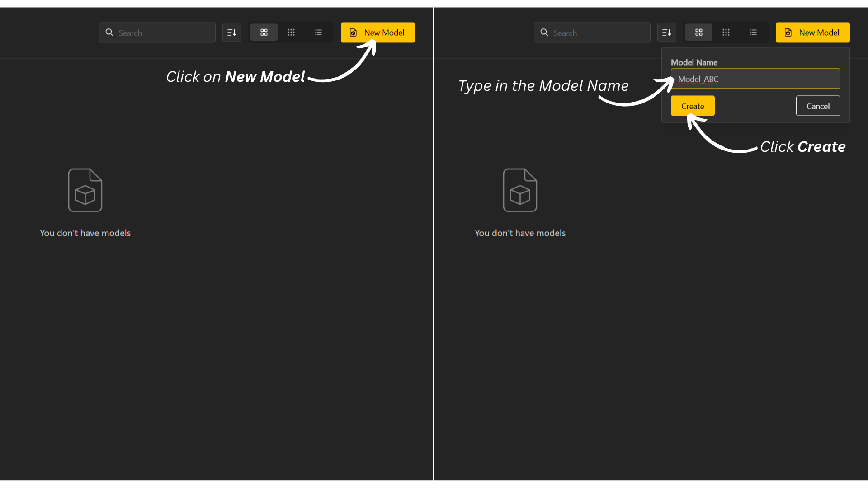Click empty model placeholder icon on left
868x488 pixels.
click(x=85, y=190)
